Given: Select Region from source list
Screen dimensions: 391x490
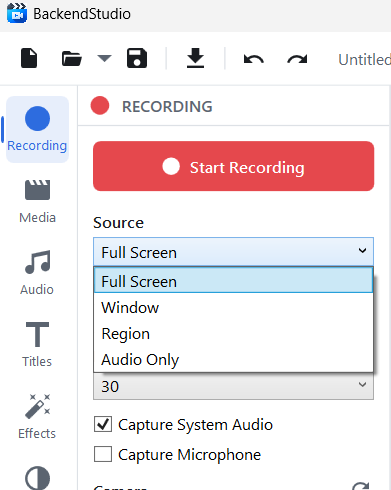Looking at the screenshot, I should (x=233, y=333).
